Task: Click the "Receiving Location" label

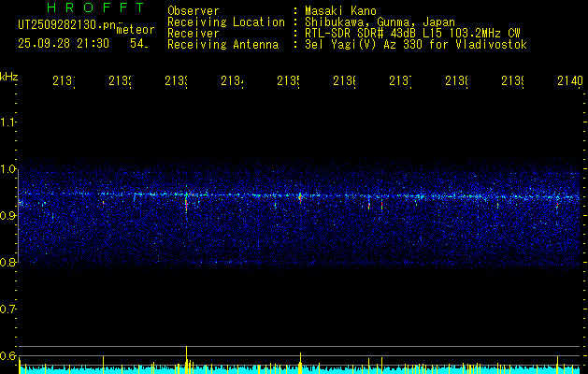Action: coord(226,22)
